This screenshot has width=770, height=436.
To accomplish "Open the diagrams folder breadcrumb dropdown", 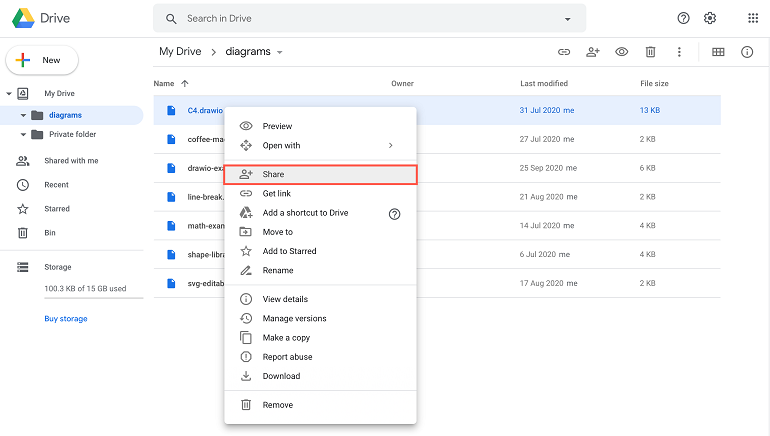I will [280, 52].
